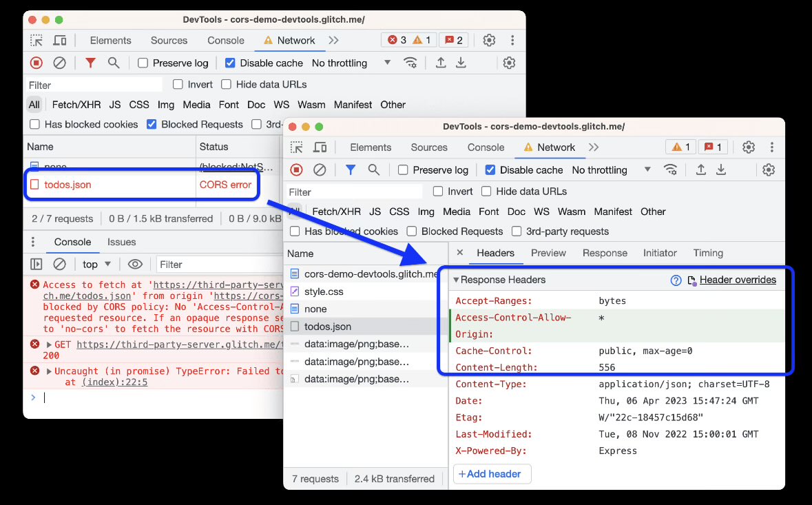Screen dimensions: 812x505
Task: Open the Timing tab for request
Action: tap(708, 253)
